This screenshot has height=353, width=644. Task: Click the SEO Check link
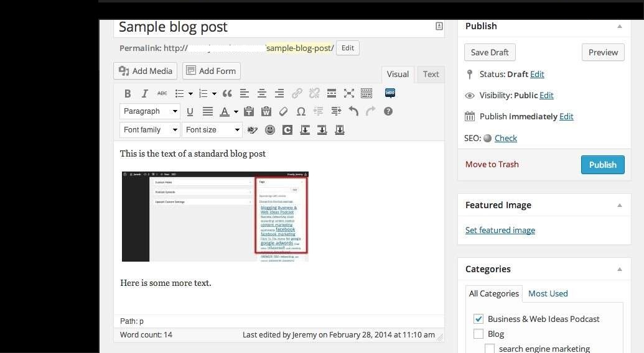pyautogui.click(x=506, y=138)
